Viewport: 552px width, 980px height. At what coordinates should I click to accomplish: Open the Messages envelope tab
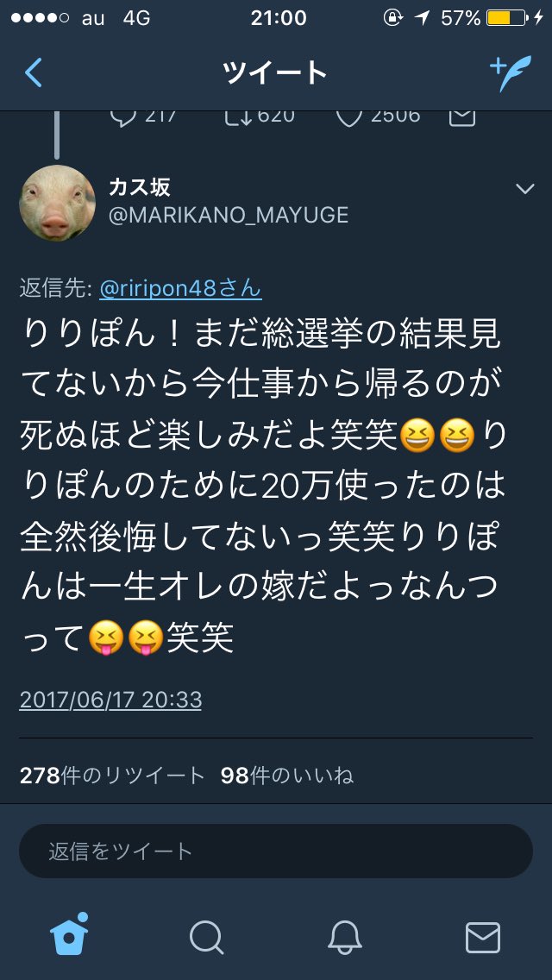pos(483,938)
